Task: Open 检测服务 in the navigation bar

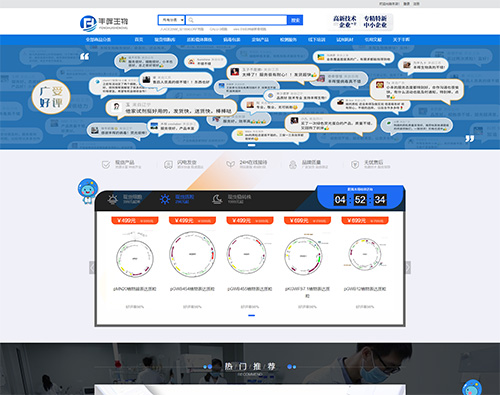Action: [x=288, y=40]
